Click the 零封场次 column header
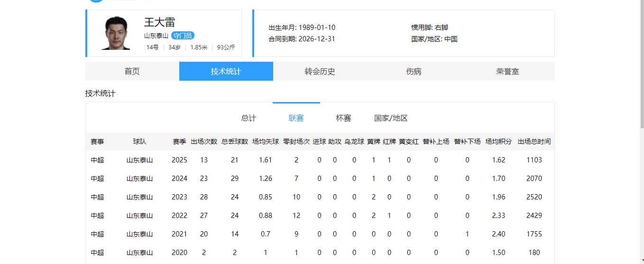644x264 pixels. pyautogui.click(x=296, y=141)
